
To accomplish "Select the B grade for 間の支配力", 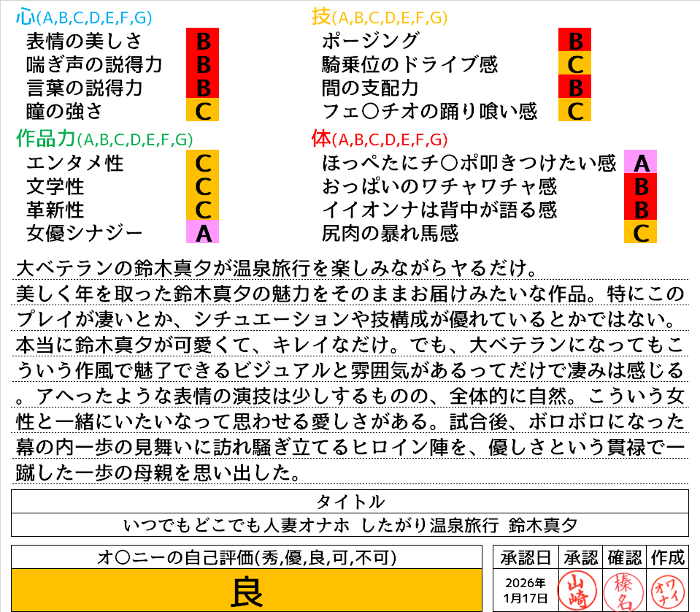I will tap(574, 88).
